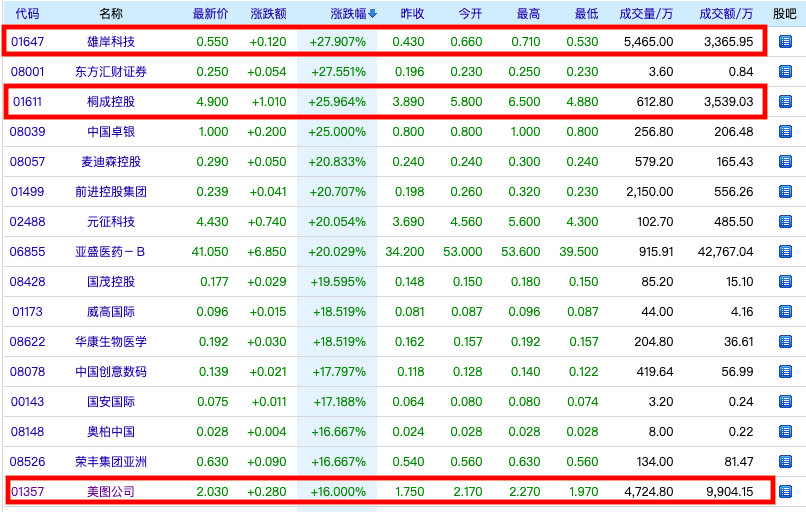The image size is (806, 512).
Task: Open stock forum icon for 中国创意数码
Action: coord(785,371)
